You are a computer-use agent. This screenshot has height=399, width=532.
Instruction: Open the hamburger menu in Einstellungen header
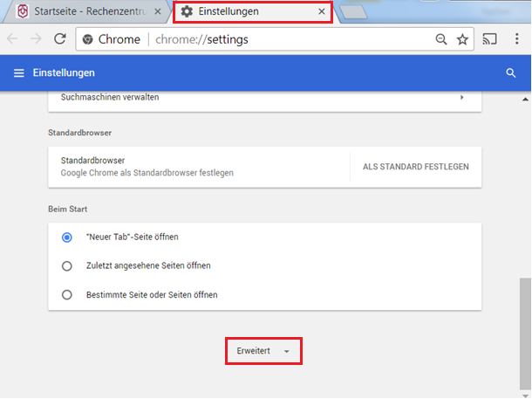tap(18, 72)
